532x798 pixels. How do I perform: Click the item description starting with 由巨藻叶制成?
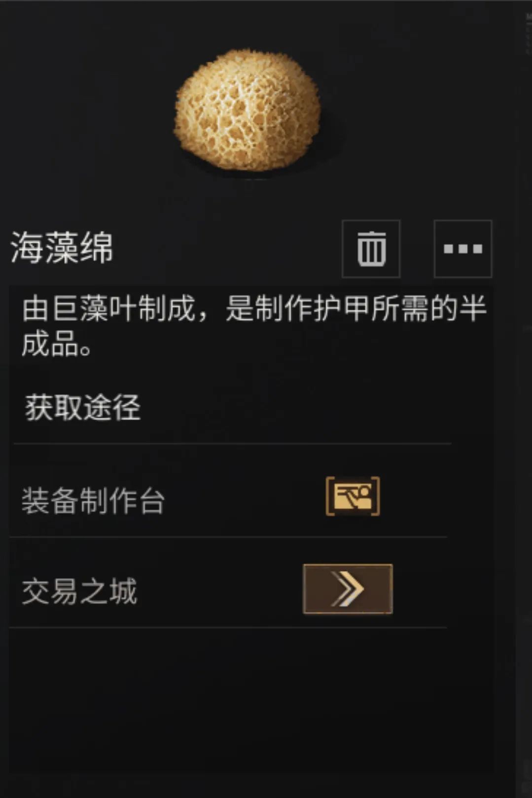(254, 325)
